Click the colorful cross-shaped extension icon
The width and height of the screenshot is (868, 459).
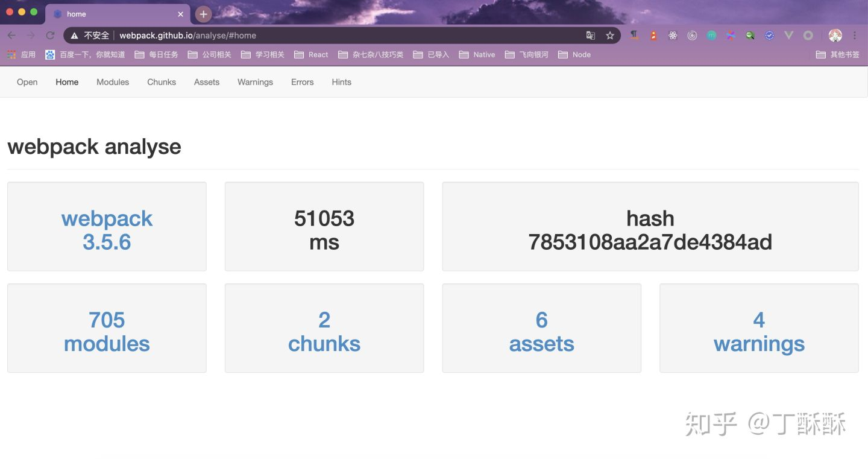coord(731,36)
